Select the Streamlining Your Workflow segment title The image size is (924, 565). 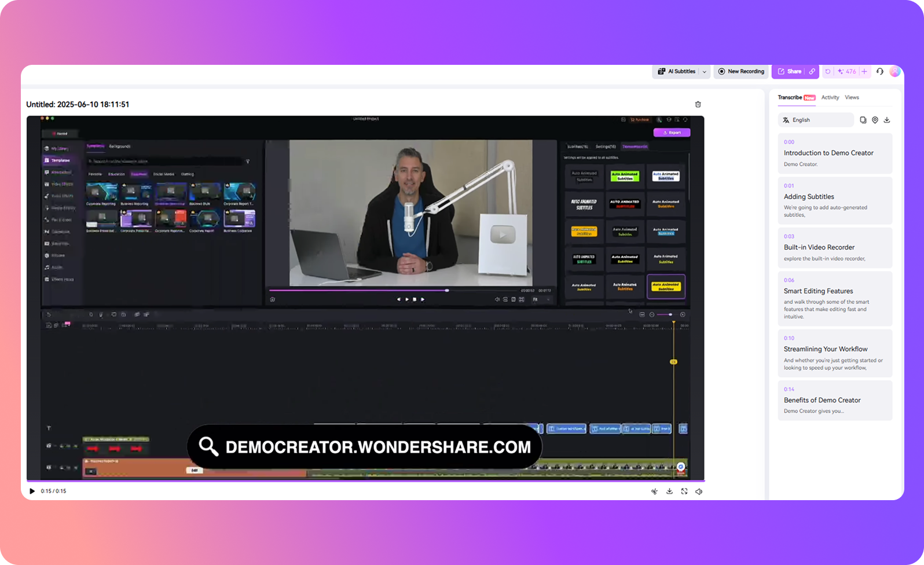826,349
